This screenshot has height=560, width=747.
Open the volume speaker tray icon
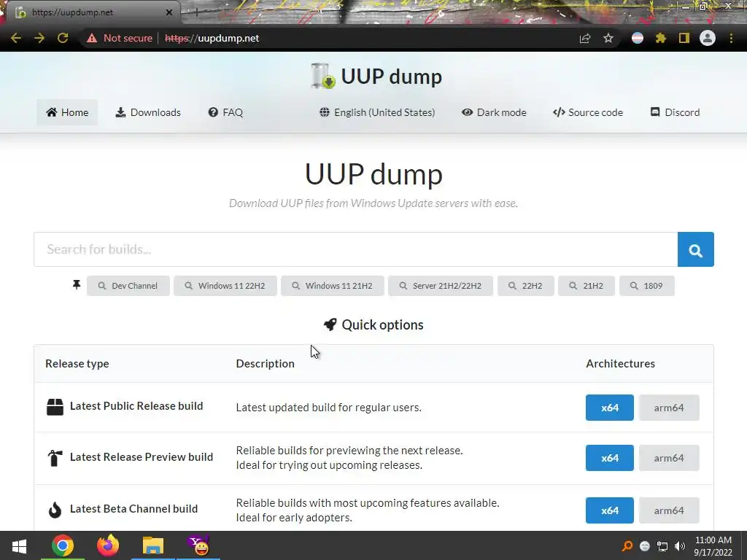click(680, 546)
